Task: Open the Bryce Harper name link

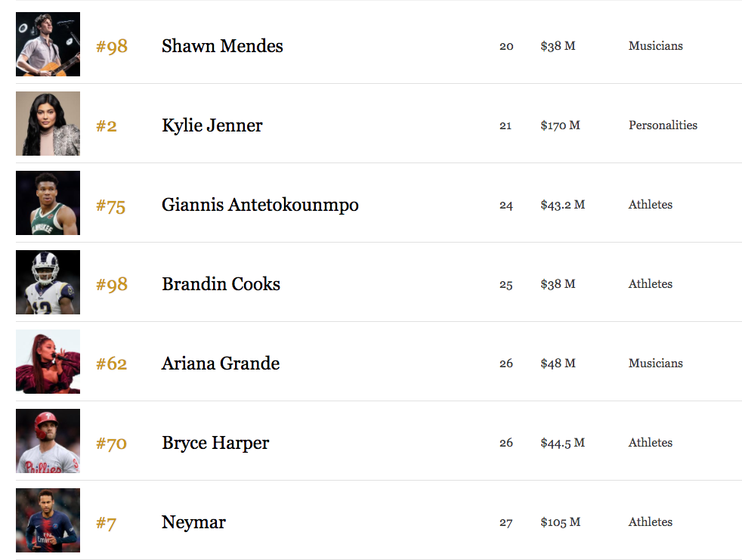Action: 215,443
